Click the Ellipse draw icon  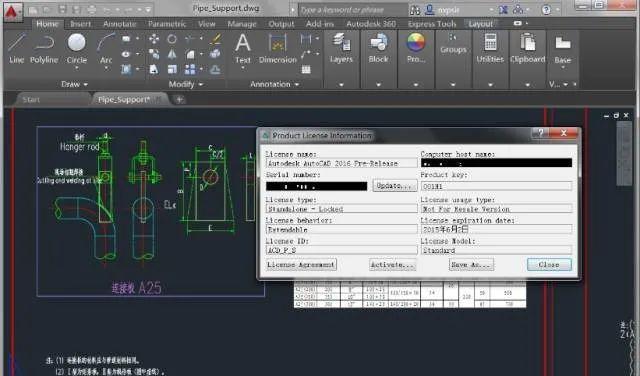click(126, 54)
